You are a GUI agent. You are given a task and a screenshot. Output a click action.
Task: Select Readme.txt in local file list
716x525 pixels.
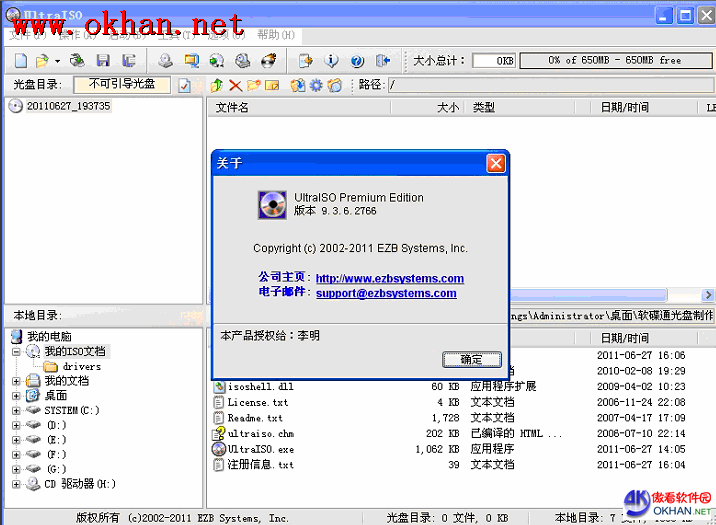[255, 418]
